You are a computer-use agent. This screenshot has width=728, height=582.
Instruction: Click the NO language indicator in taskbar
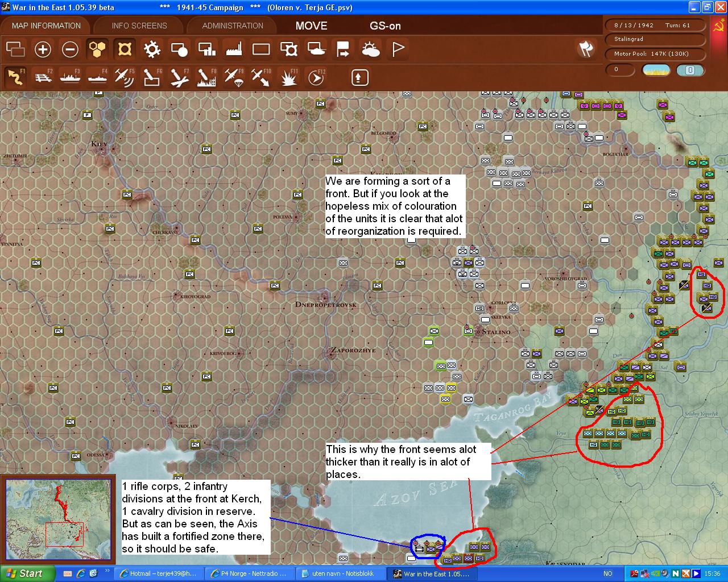coord(608,574)
